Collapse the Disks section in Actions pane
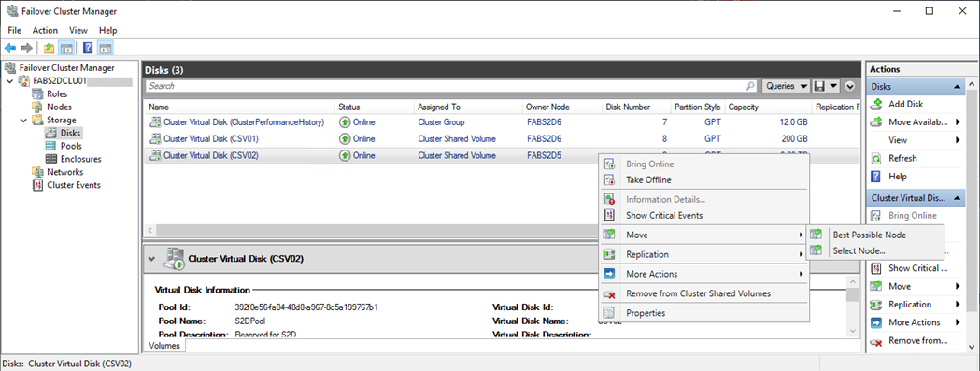The image size is (980, 371). click(956, 87)
